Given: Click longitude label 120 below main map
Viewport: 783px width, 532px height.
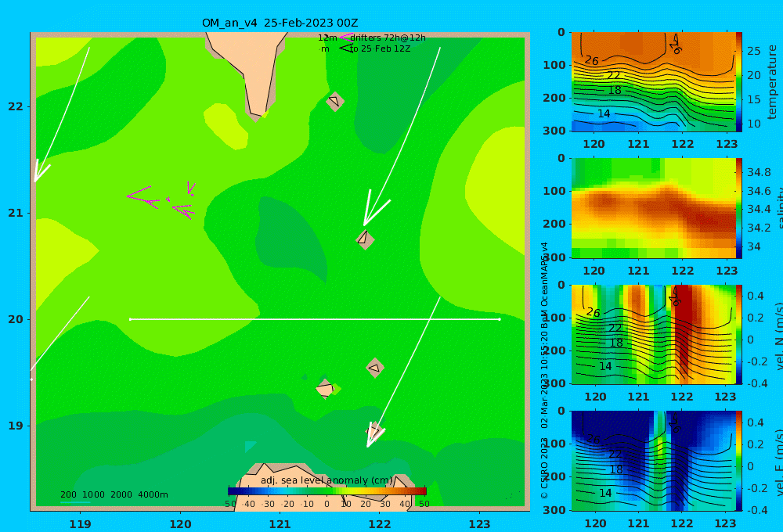Looking at the screenshot, I should pyautogui.click(x=180, y=524).
